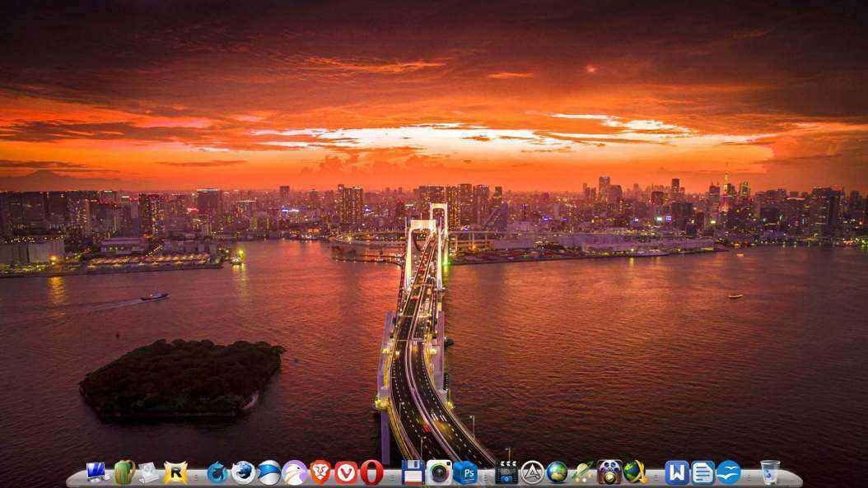Open the computer monitor icon in the dock
The image size is (868, 488).
coord(97,472)
